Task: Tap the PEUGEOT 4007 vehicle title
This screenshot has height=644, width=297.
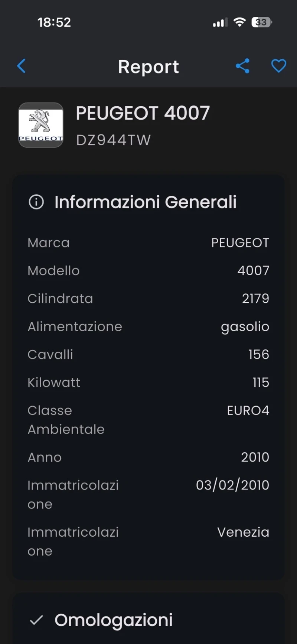Action: point(143,113)
